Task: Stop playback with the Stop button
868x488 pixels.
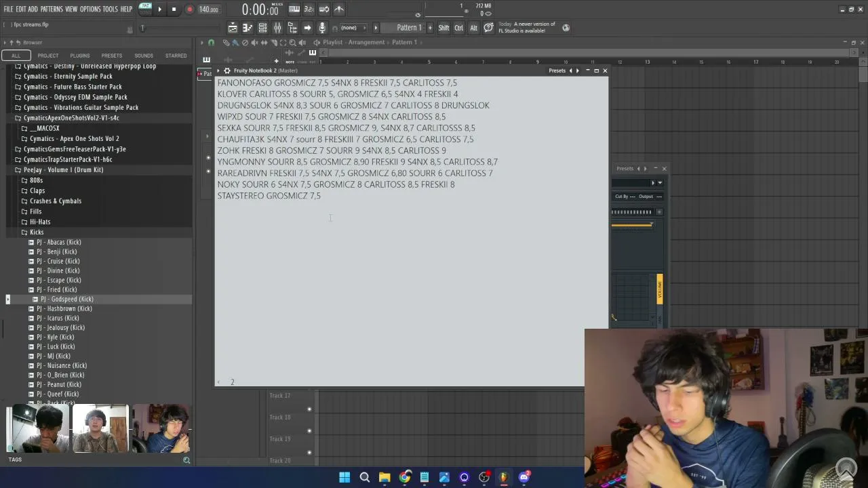Action: coord(174,9)
